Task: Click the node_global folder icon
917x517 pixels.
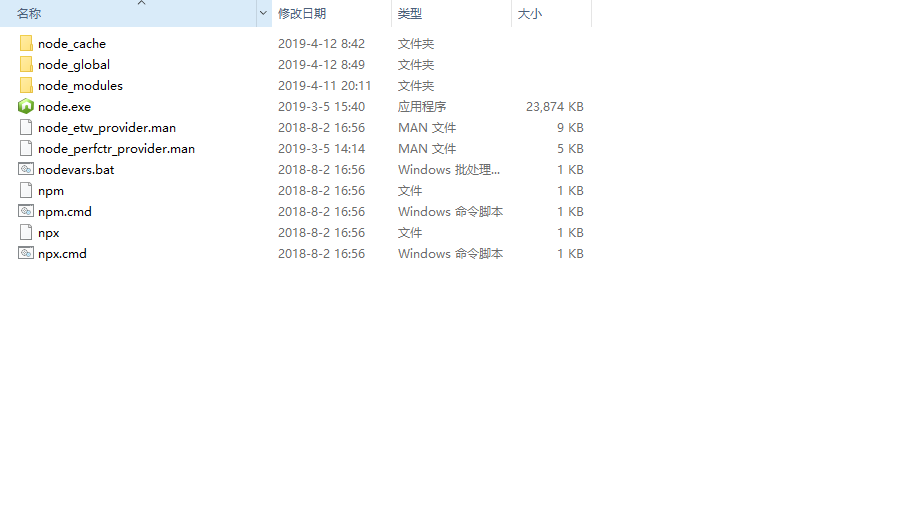Action: (x=26, y=64)
